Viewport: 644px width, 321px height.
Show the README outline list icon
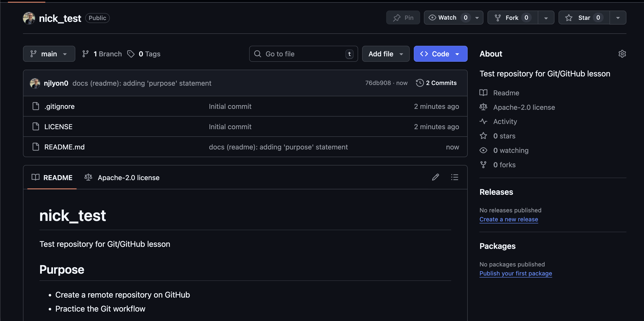pos(455,177)
